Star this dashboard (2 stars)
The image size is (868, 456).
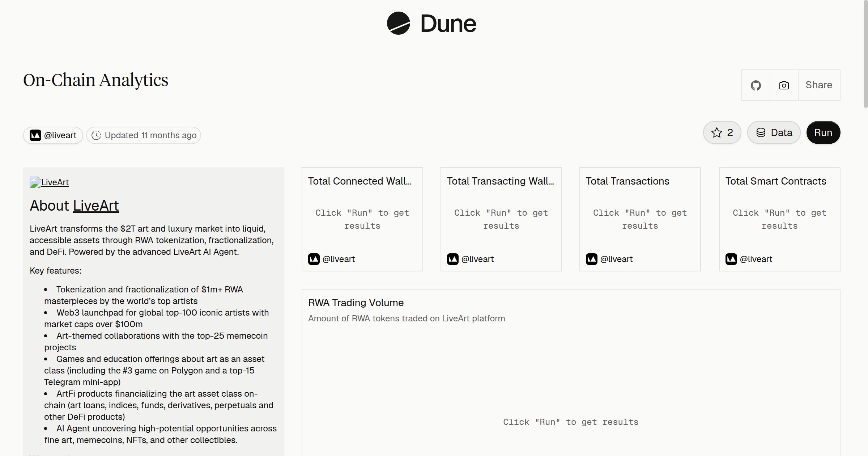coord(722,132)
